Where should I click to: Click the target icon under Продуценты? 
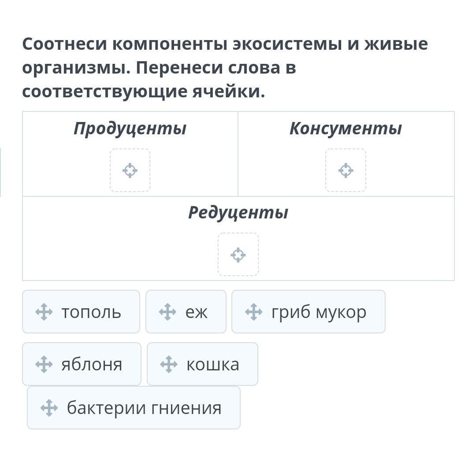point(130,170)
